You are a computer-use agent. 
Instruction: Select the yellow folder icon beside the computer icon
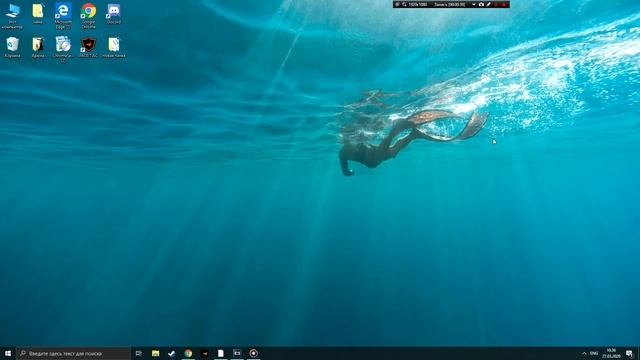38,14
